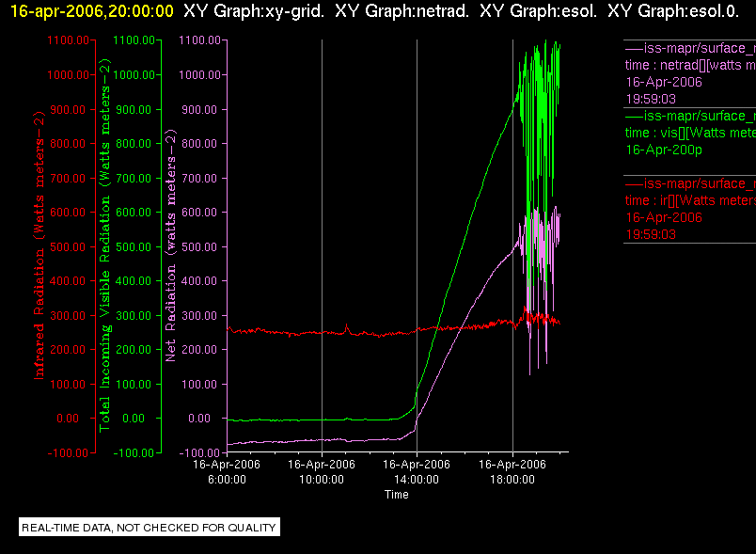The width and height of the screenshot is (756, 554).
Task: Click the green axis value 0.00
Action: (x=134, y=419)
